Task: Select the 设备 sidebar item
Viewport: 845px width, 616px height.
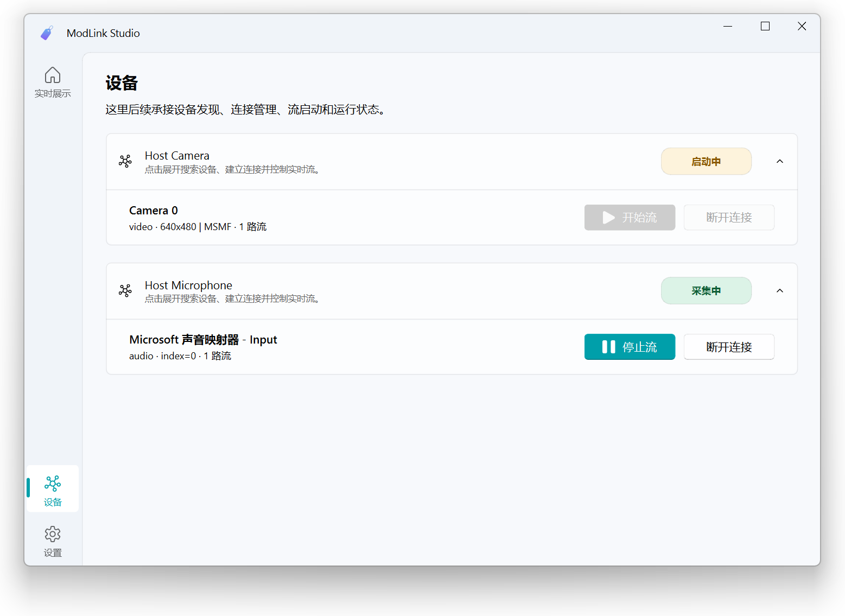Action: (x=53, y=489)
